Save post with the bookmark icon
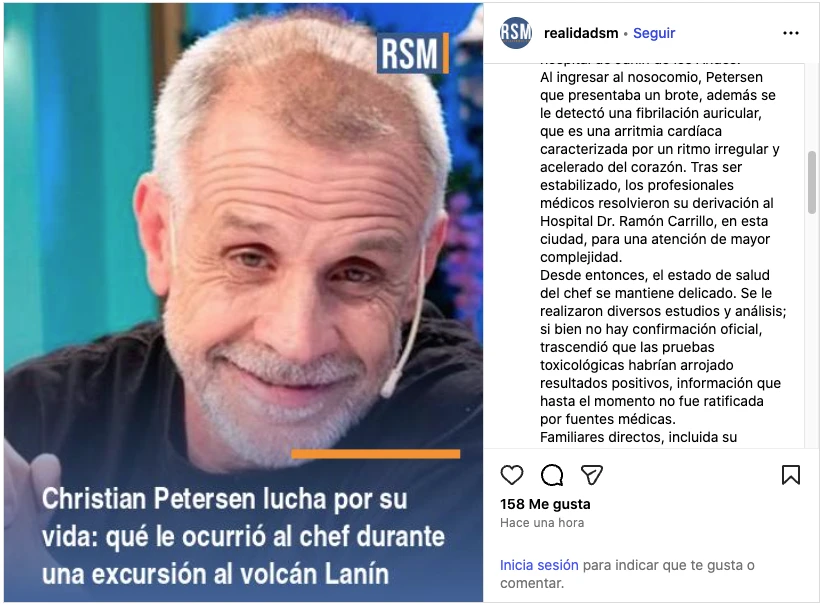 click(790, 475)
